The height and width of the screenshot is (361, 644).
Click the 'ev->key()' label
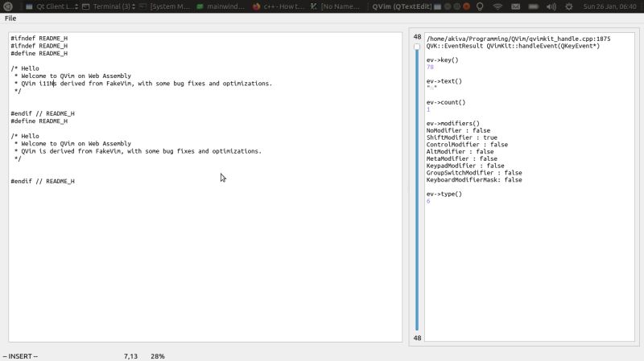pyautogui.click(x=442, y=59)
